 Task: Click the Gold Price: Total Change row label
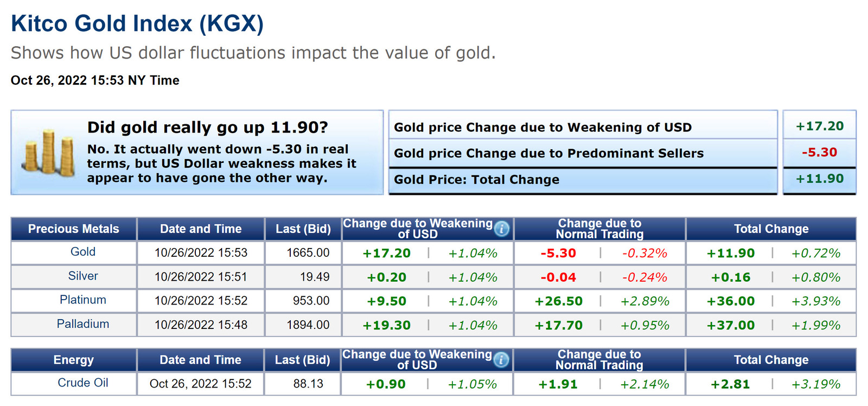point(476,180)
